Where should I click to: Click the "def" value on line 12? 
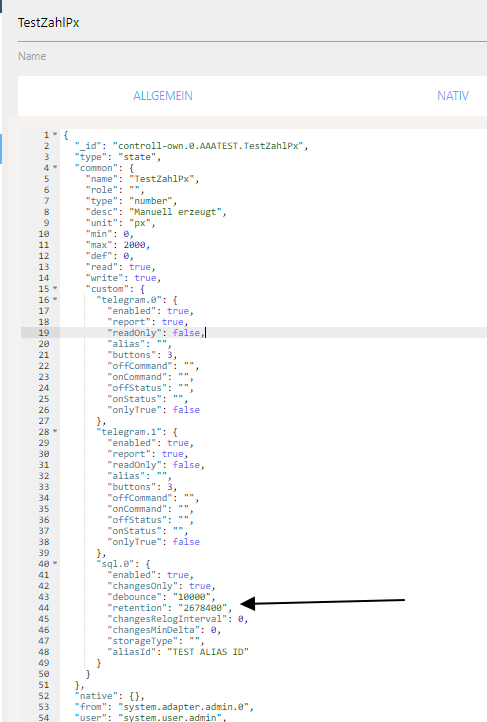[126, 256]
